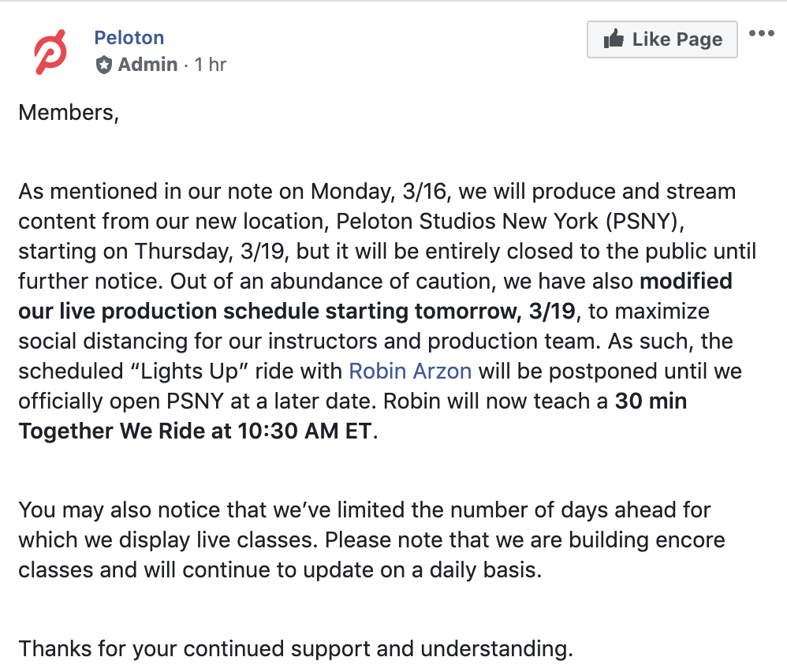Click the red Peloton logo avatar
This screenshot has height=672, width=787.
[x=50, y=52]
